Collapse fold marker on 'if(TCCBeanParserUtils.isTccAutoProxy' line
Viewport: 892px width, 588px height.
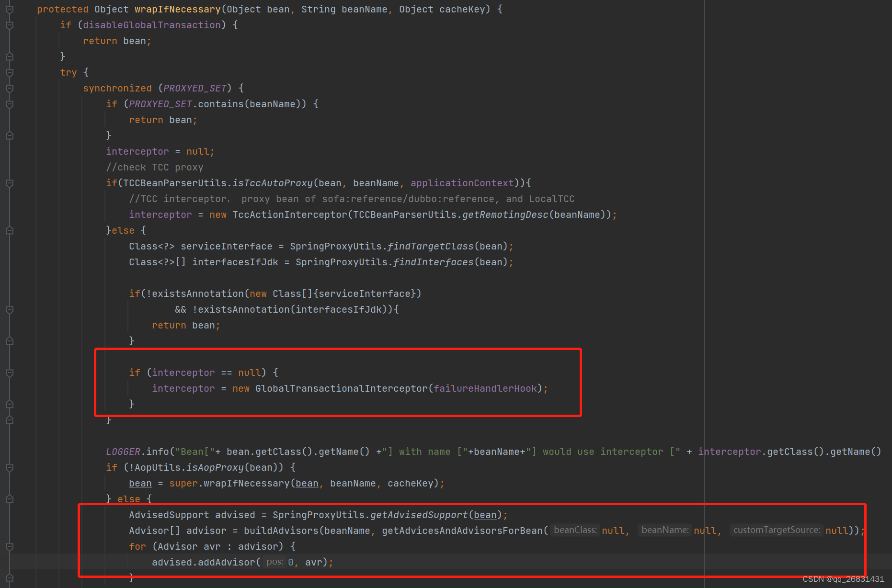point(10,183)
